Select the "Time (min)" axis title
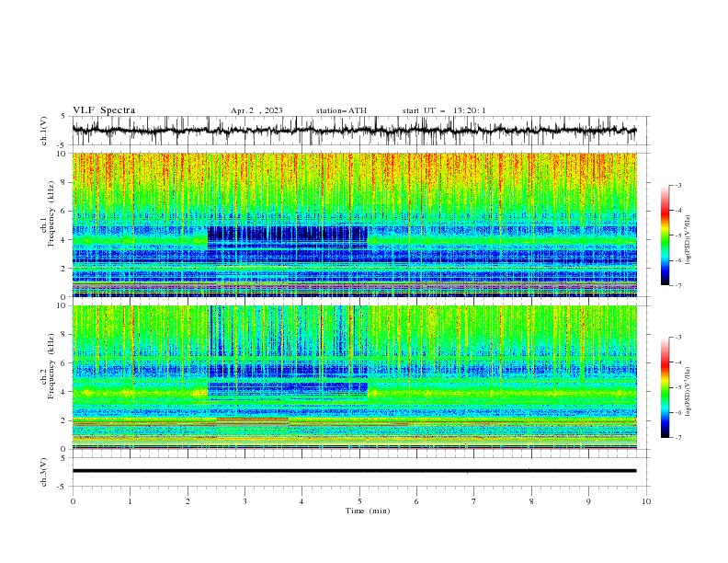Screen dimensions: 728x563 (x=368, y=511)
